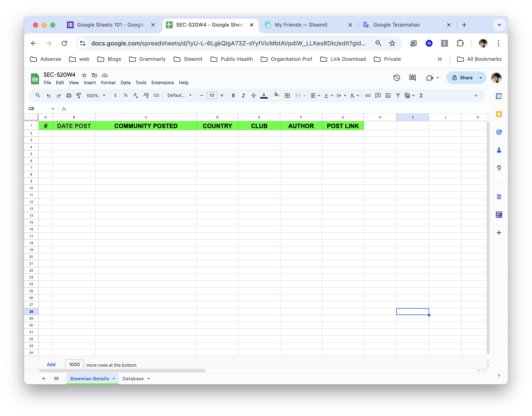Screen dimensions: 532x416
Task: Click the Share button
Action: tap(462, 78)
